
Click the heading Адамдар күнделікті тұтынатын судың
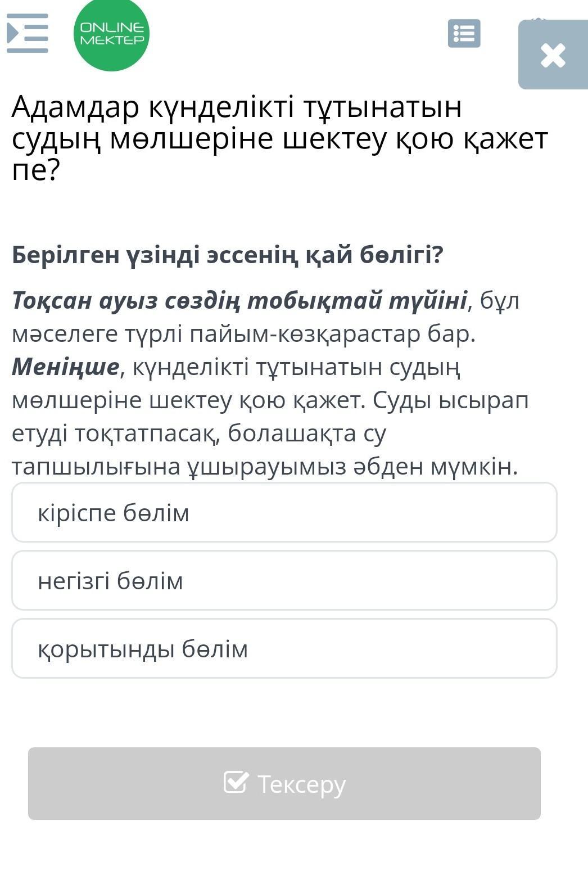[236, 123]
